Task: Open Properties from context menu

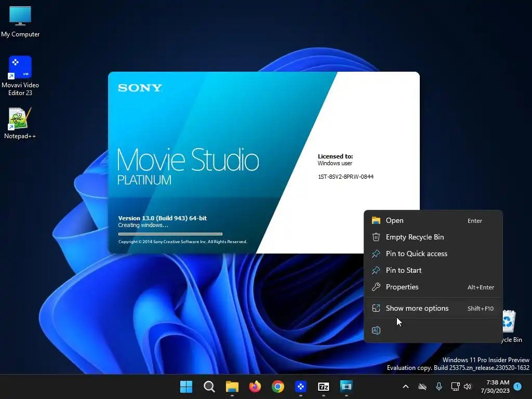Action: click(433, 287)
